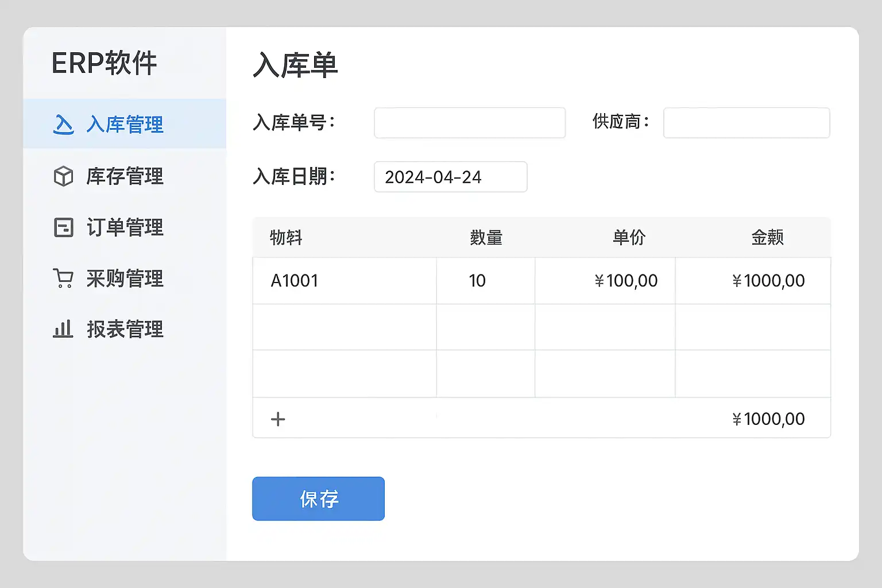Navigate to 采购管理 section
The height and width of the screenshot is (588, 882).
(125, 278)
